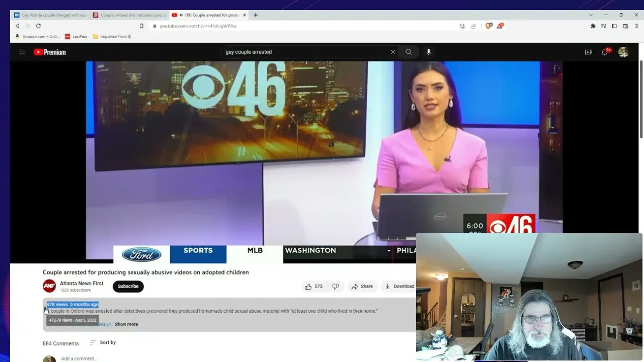The image size is (644, 362).
Task: Go back in the browser
Action: coord(17,26)
